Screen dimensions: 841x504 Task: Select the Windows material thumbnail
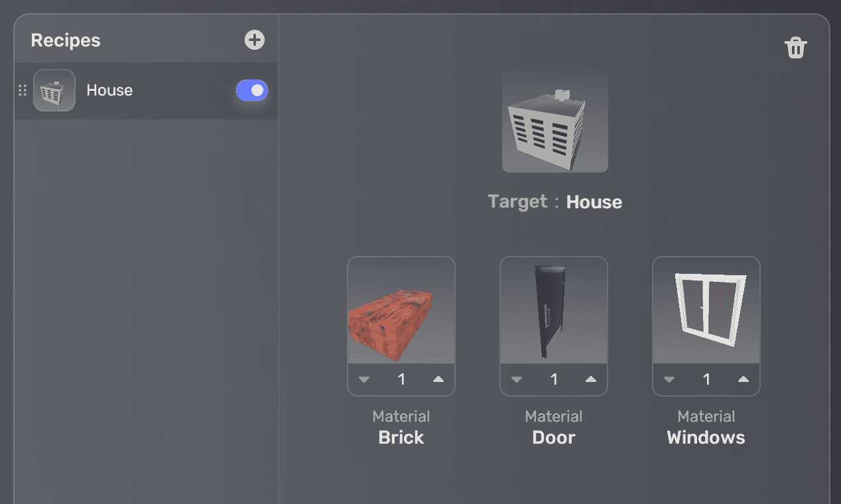[706, 310]
